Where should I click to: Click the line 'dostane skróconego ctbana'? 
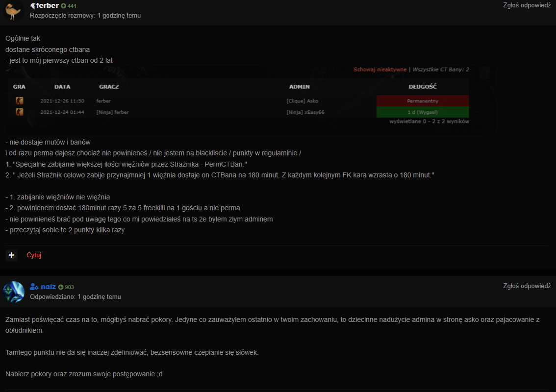(x=48, y=49)
